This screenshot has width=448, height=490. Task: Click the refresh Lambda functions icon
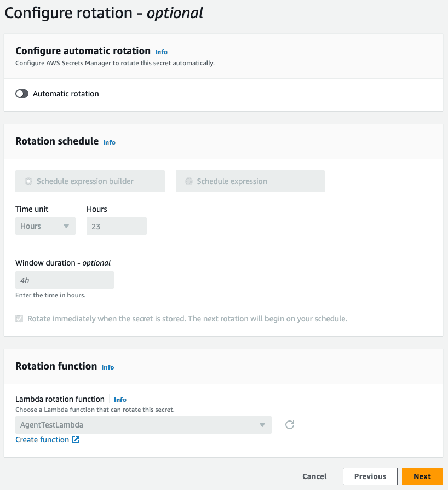pos(290,425)
